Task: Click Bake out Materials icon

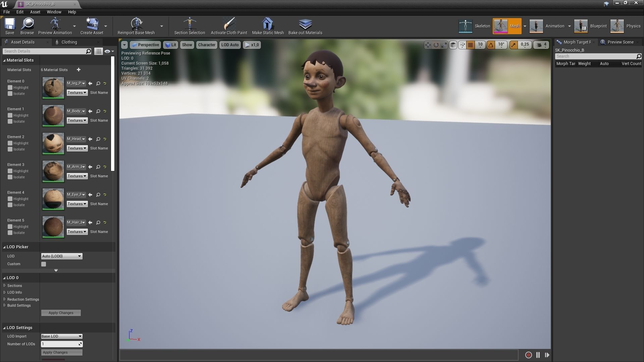Action: (x=305, y=26)
